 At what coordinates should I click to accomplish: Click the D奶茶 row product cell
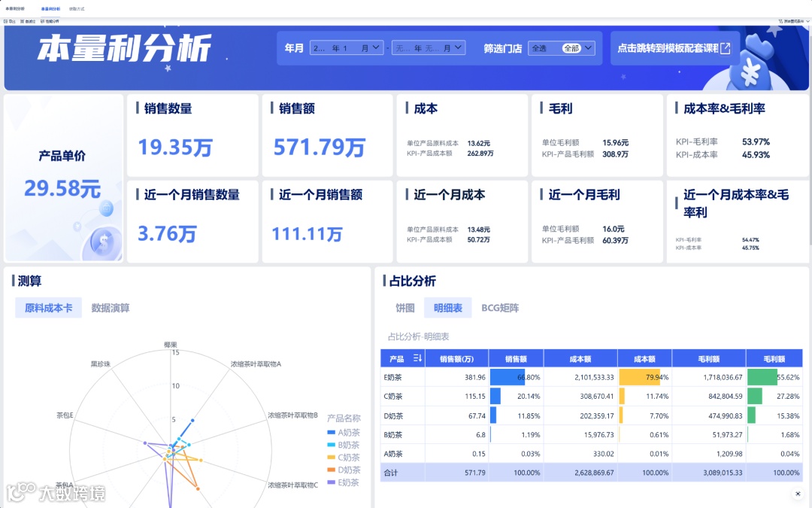coord(403,415)
